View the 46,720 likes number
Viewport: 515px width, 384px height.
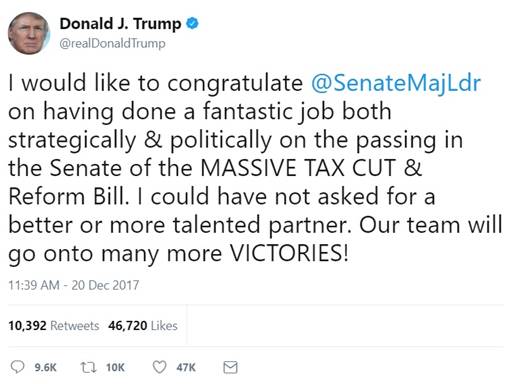(x=128, y=325)
